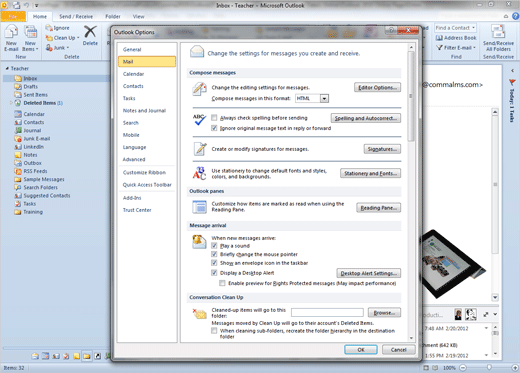Click the To-Do Bar red flag icon
The image size is (520, 373).
(x=512, y=82)
